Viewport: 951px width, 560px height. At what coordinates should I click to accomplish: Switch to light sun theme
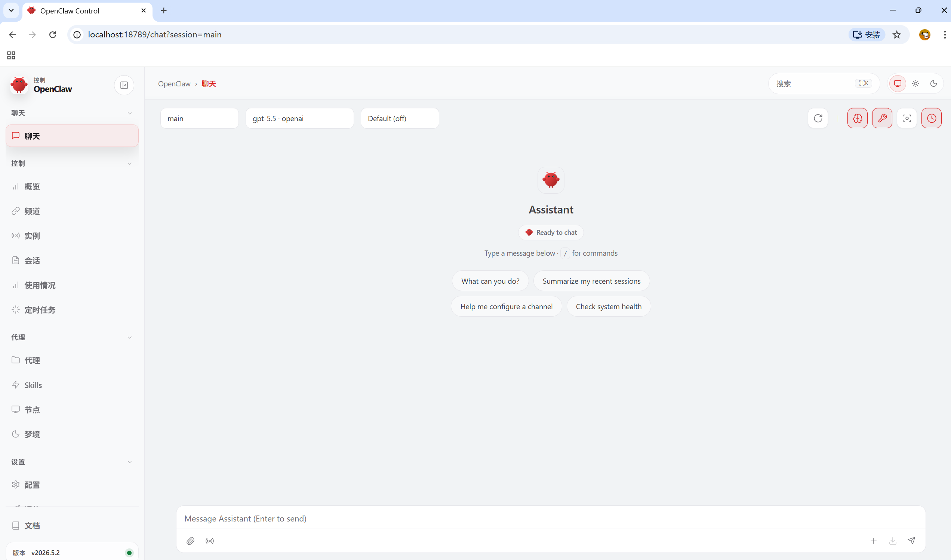[915, 84]
